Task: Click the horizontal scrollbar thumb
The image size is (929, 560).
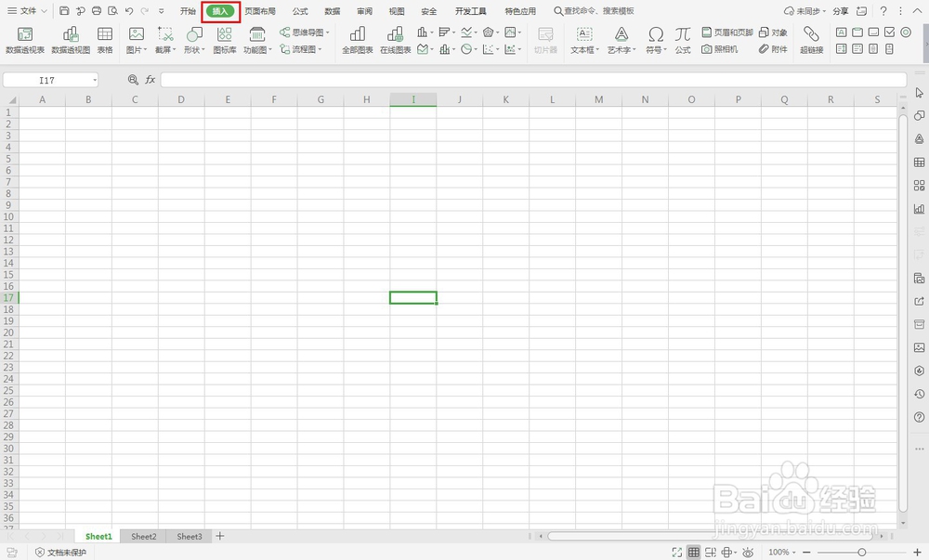Action: tap(710, 537)
